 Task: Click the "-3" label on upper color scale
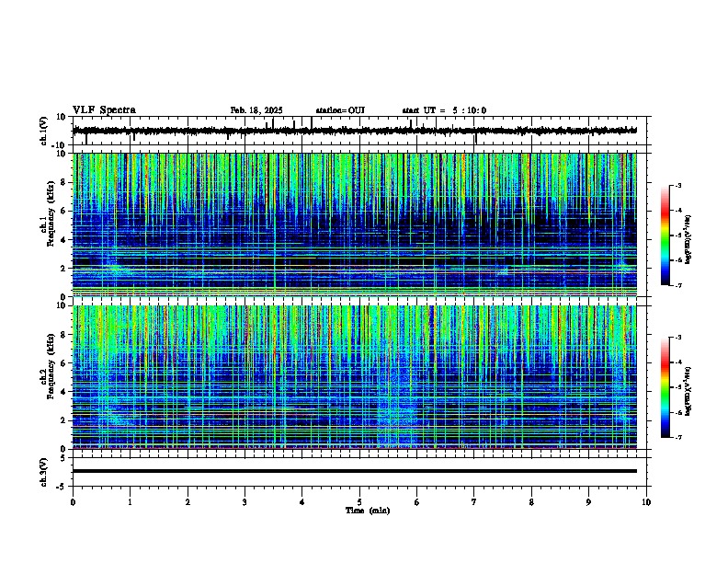(677, 185)
